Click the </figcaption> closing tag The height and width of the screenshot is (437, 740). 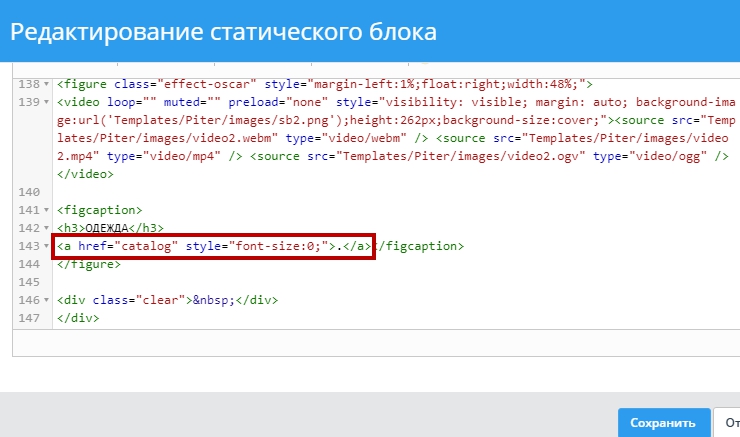point(421,246)
